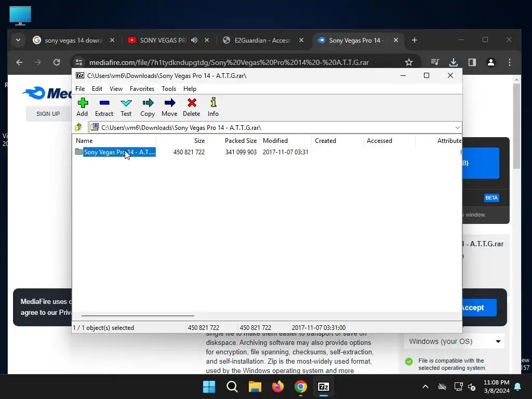Open Chrome three-dot menu
The height and width of the screenshot is (399, 532).
509,62
